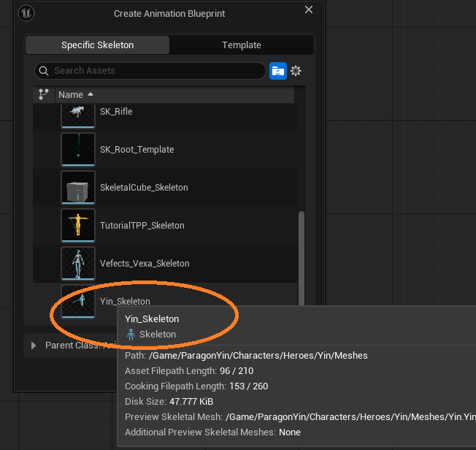The image size is (476, 450).
Task: Select the SK_Rifle skeleton thumbnail
Action: click(78, 112)
